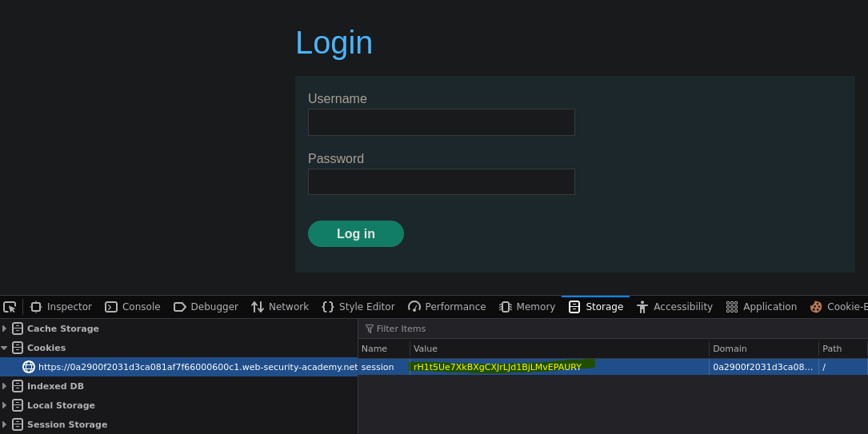Switch to the Application tab
Image resolution: width=868 pixels, height=434 pixels.
pyautogui.click(x=761, y=307)
